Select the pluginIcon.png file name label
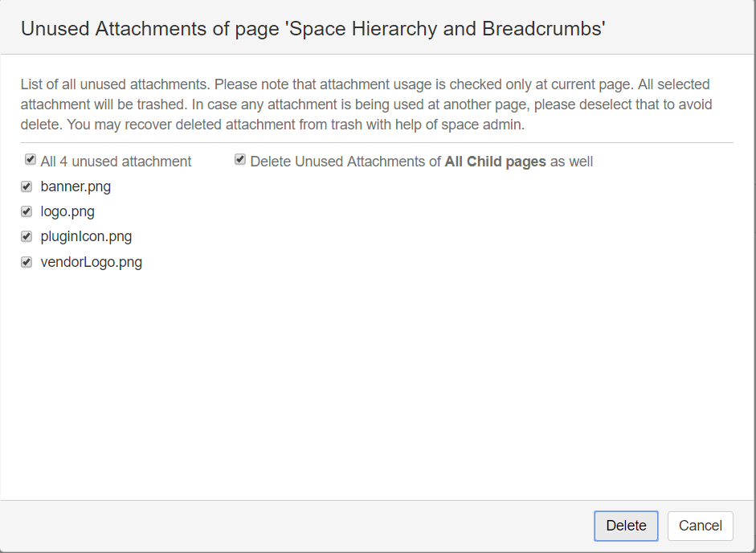 [x=86, y=237]
